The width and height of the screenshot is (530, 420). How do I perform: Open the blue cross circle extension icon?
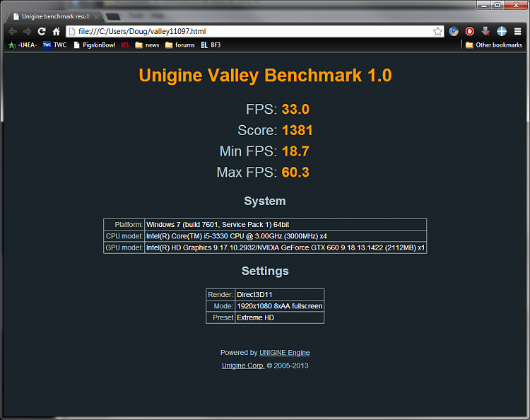point(502,31)
